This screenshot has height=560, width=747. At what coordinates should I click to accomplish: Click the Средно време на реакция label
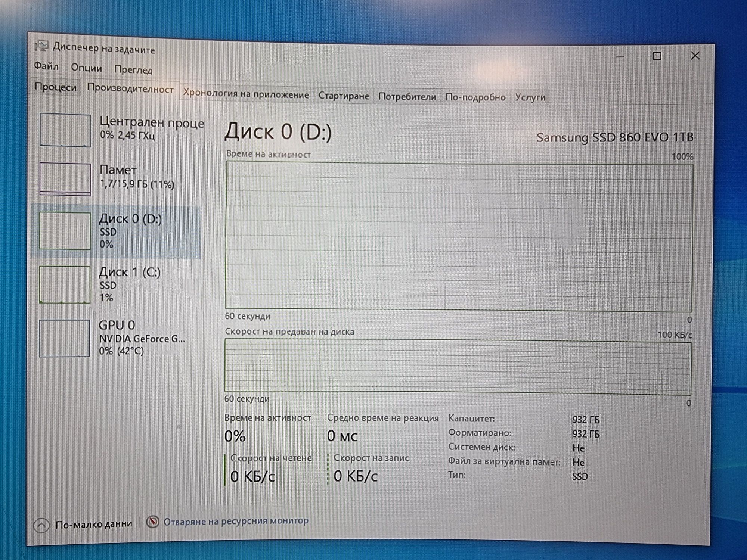point(383,418)
